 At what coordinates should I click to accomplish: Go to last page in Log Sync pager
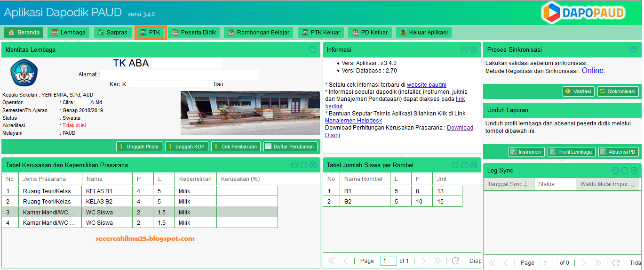tap(597, 263)
